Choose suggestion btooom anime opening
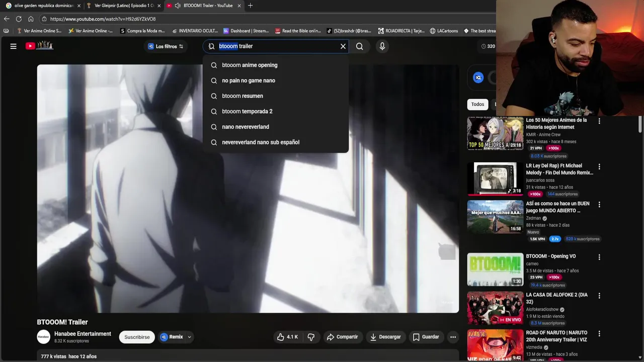The height and width of the screenshot is (362, 644). [x=276, y=65]
